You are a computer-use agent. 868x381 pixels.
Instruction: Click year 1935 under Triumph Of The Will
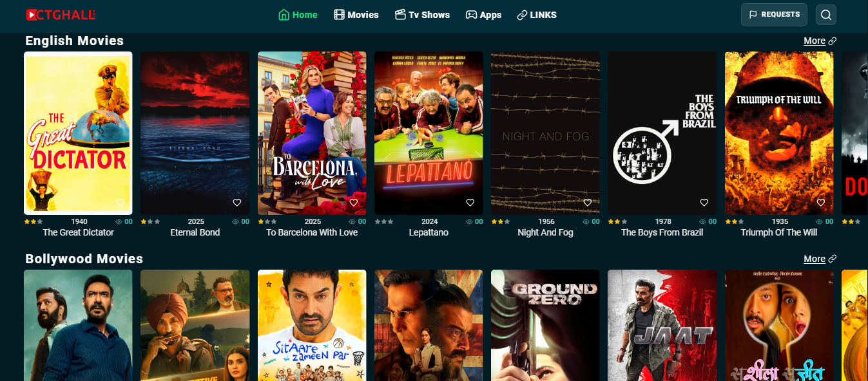click(x=780, y=221)
